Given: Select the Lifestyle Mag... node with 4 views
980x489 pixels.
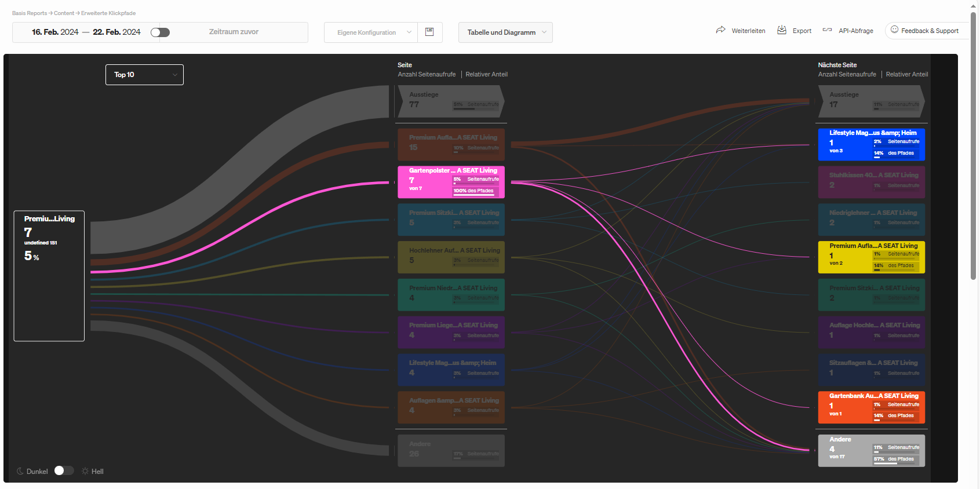Looking at the screenshot, I should click(x=451, y=370).
